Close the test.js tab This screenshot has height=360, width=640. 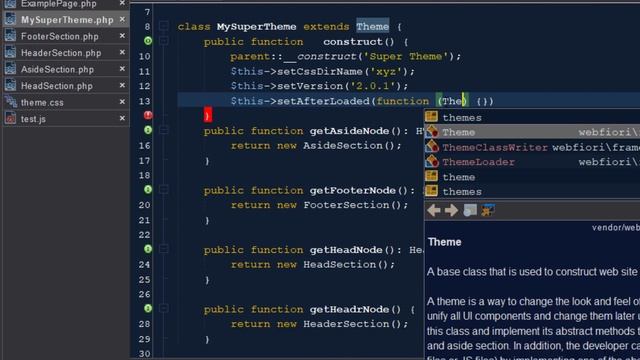click(x=122, y=118)
